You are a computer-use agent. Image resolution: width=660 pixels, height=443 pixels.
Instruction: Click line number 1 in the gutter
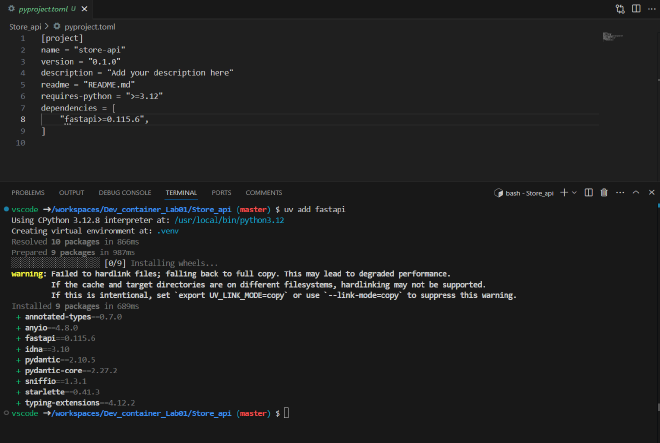pyautogui.click(x=23, y=38)
